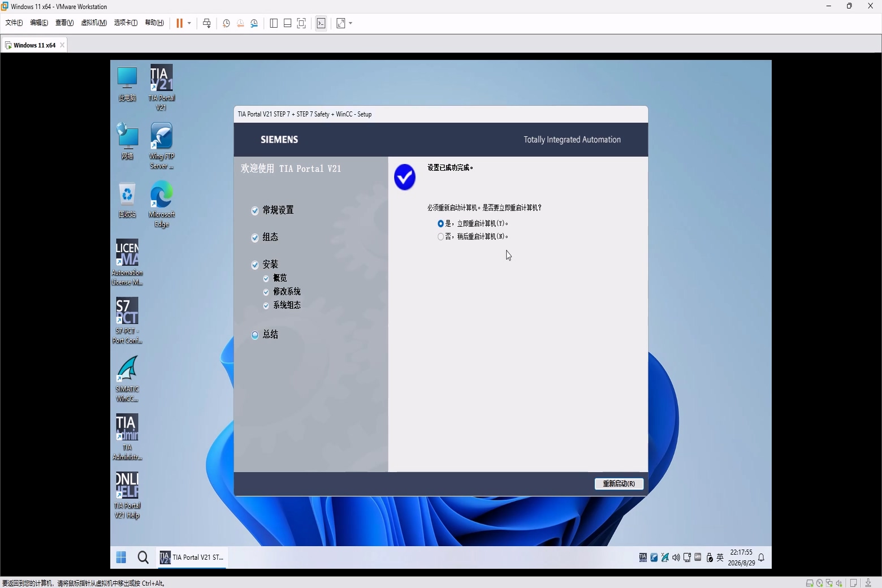Viewport: 882px width, 588px height.
Task: Click the VMware stretch guest display icon
Action: (x=341, y=23)
